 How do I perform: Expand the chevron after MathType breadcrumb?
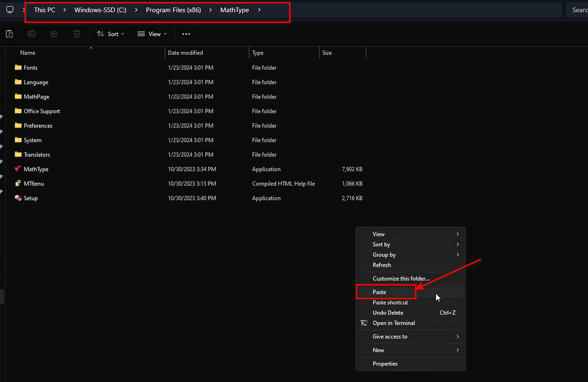259,10
